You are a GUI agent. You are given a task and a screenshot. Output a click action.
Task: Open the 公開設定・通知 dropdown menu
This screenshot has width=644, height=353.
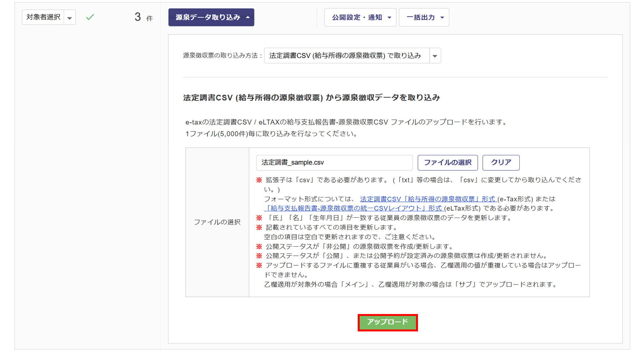tap(360, 17)
